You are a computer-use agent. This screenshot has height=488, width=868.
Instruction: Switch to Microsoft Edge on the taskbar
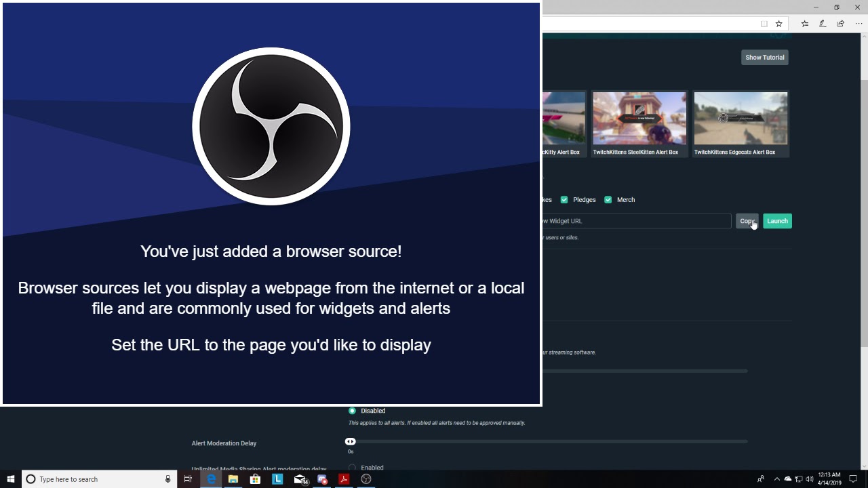(x=211, y=479)
